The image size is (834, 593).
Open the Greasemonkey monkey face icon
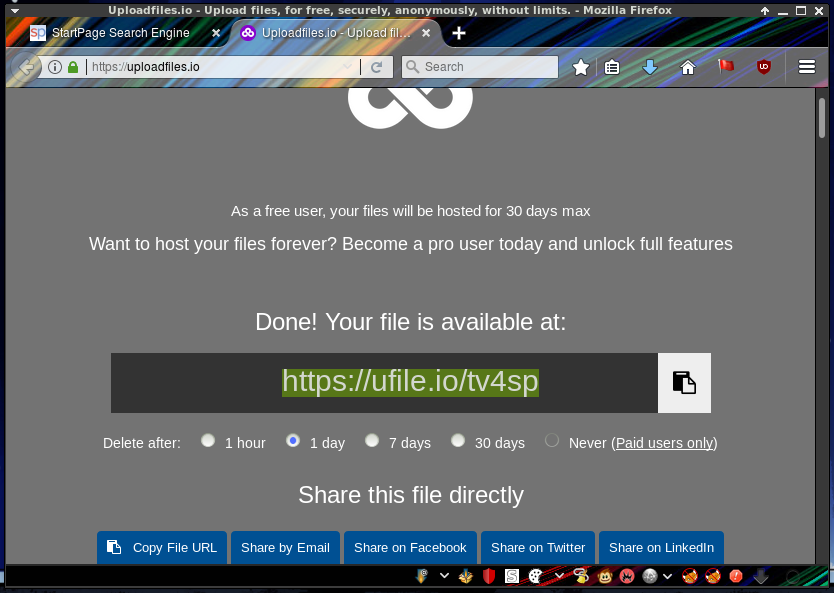(605, 576)
